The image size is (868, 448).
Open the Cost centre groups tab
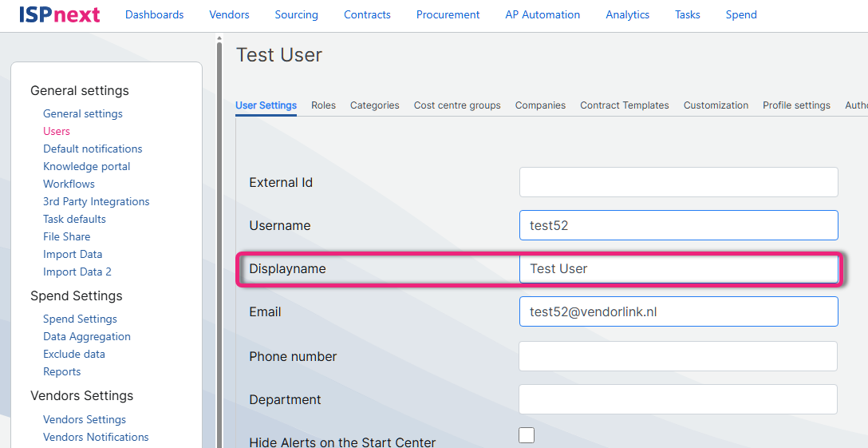tap(457, 105)
